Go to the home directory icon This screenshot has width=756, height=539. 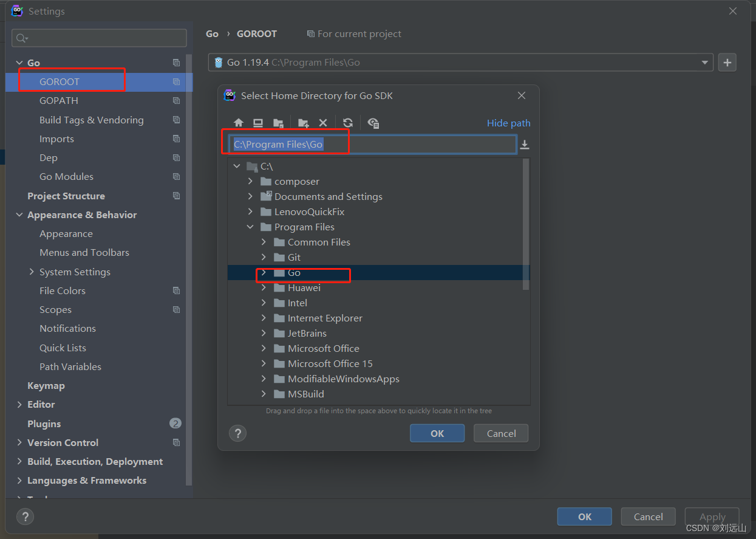point(239,123)
